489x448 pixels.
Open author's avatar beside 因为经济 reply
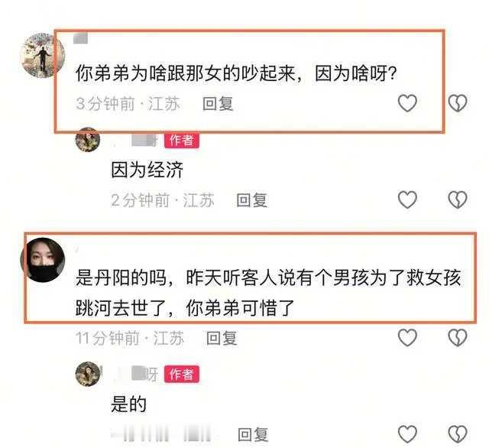pyautogui.click(x=88, y=139)
